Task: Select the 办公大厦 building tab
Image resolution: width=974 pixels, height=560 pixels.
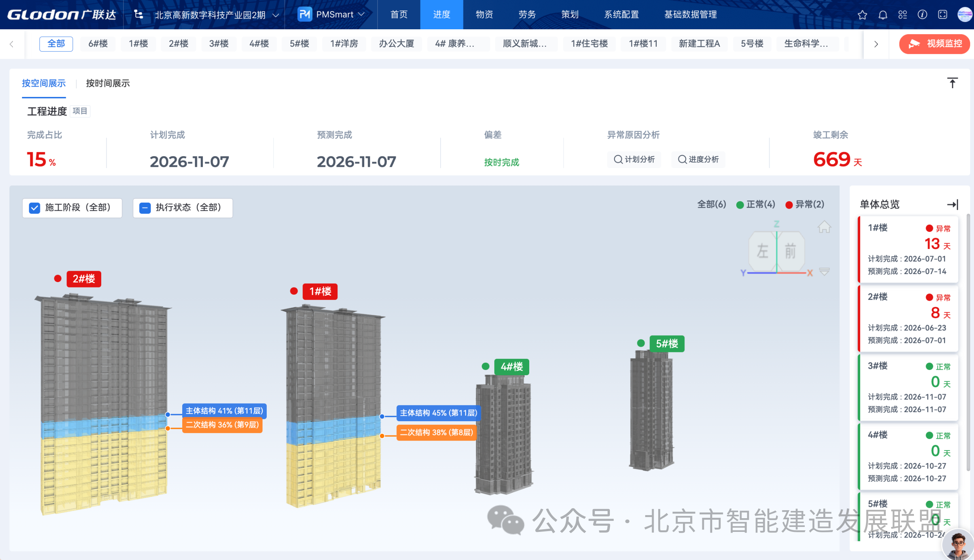Action: point(396,43)
